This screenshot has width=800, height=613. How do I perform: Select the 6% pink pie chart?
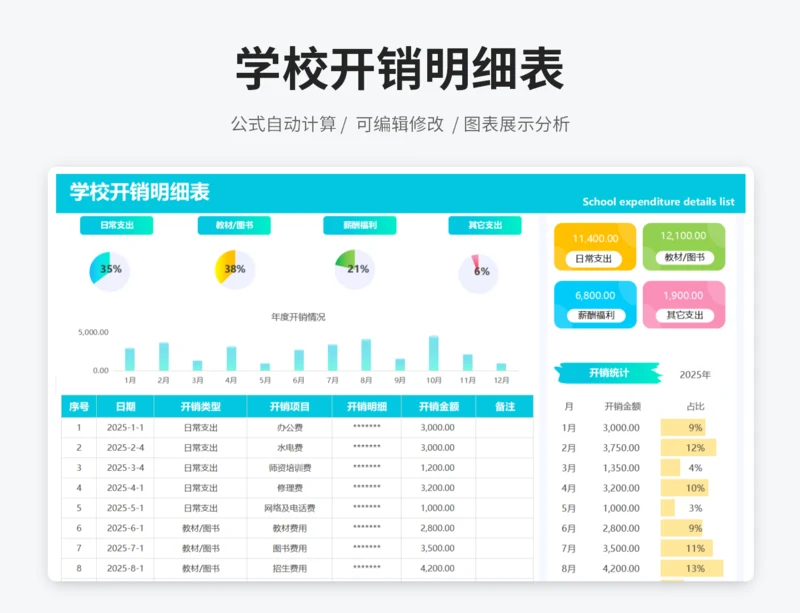tap(478, 274)
